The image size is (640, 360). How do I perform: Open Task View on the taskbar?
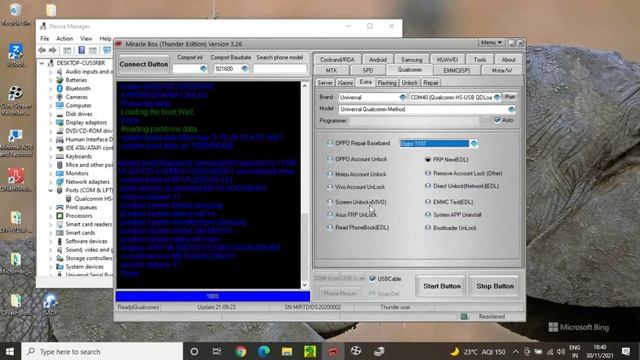[x=217, y=351]
